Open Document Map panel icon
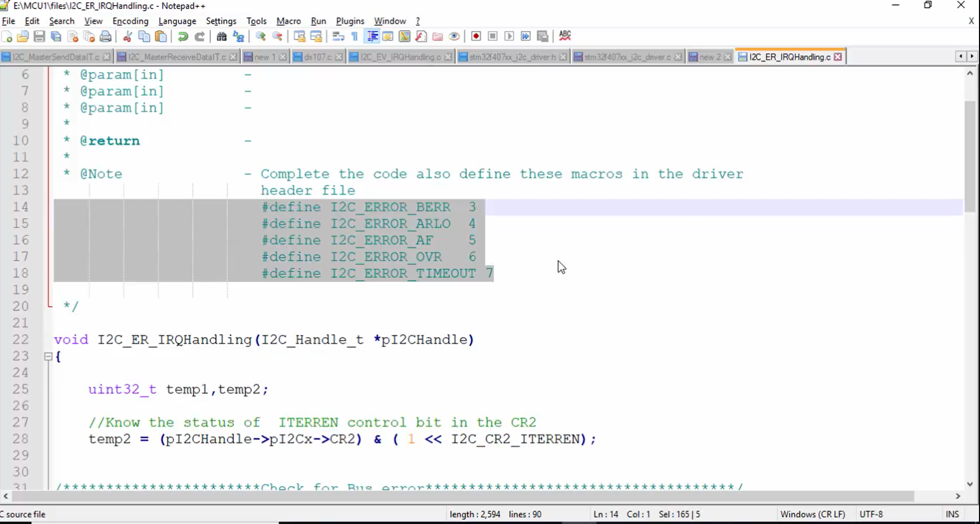The image size is (980, 524). [404, 36]
